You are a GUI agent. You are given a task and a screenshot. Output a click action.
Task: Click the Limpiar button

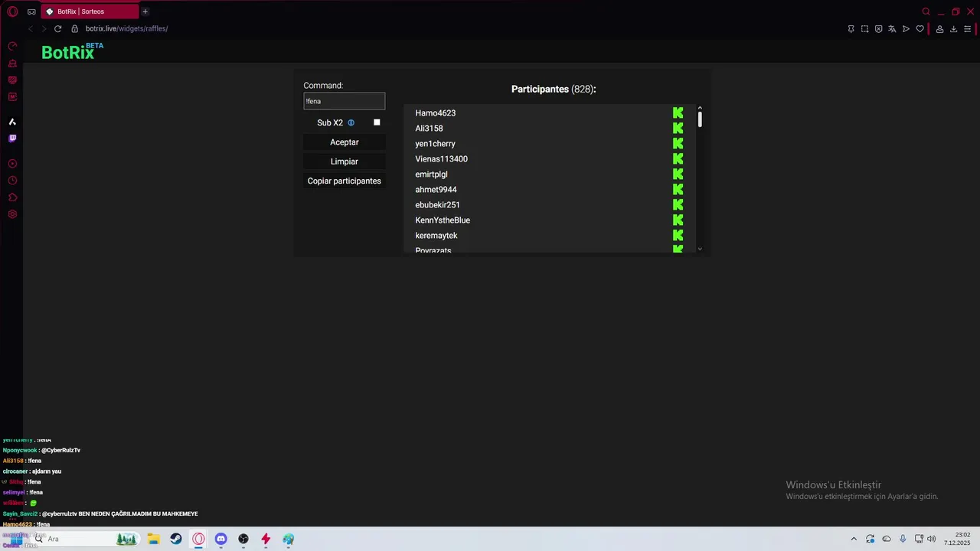click(344, 161)
